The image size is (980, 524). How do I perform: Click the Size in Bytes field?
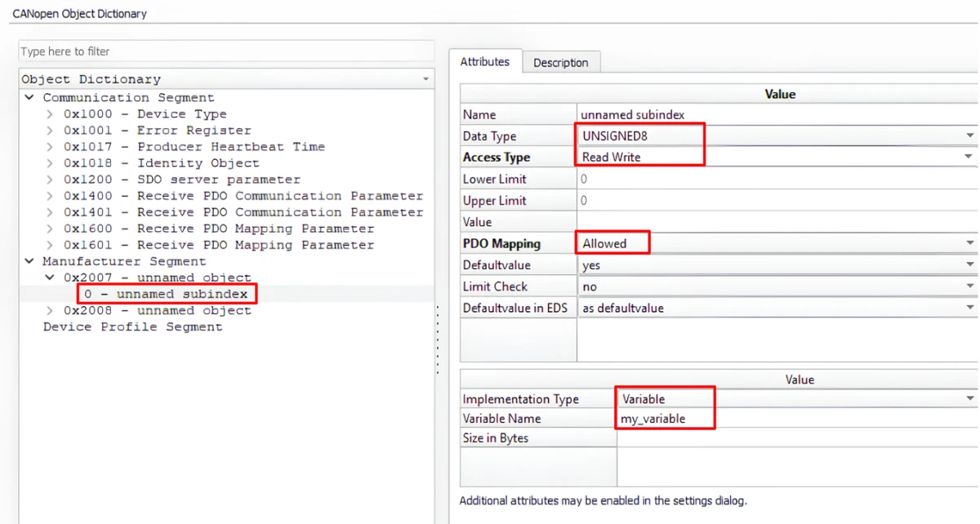797,438
